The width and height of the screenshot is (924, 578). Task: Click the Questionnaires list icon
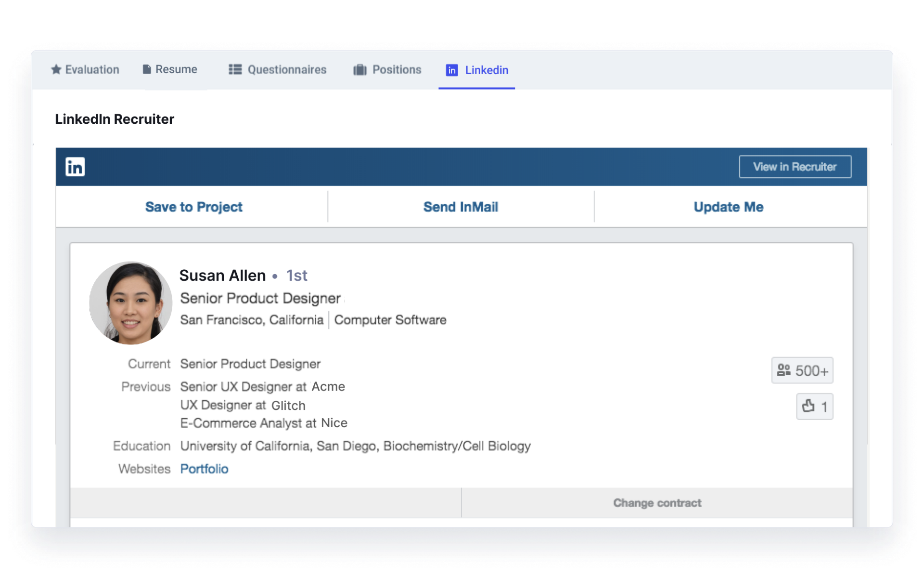(235, 70)
